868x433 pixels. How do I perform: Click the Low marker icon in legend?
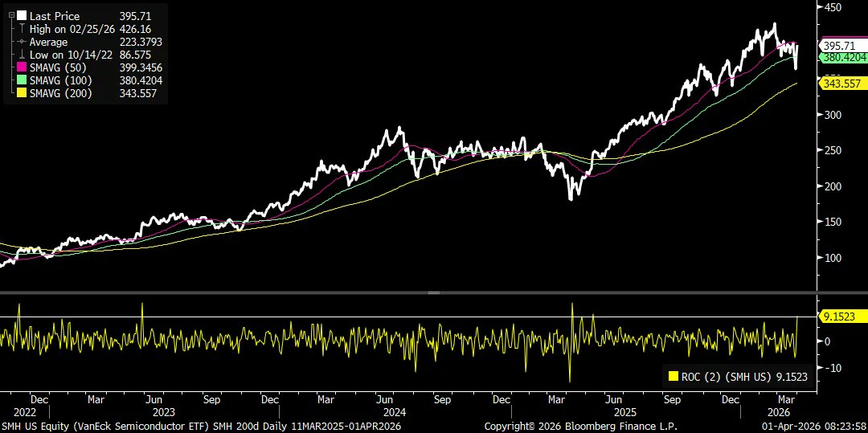tap(22, 55)
